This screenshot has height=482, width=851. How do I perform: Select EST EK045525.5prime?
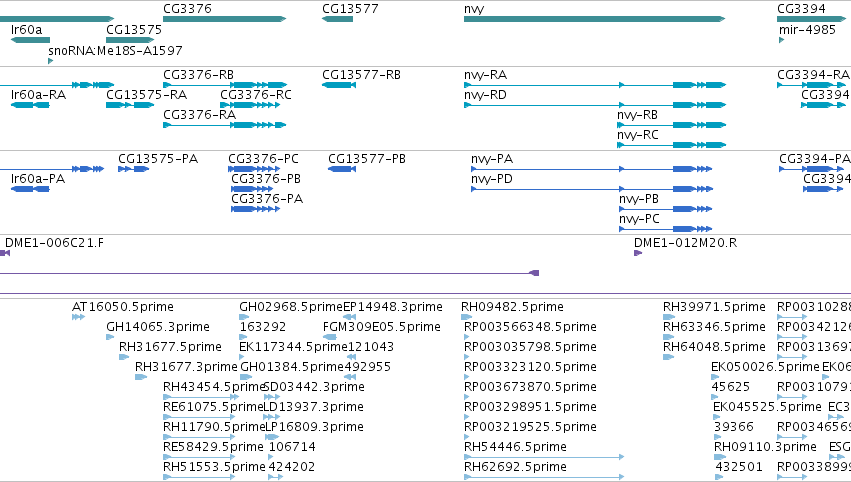(716, 417)
